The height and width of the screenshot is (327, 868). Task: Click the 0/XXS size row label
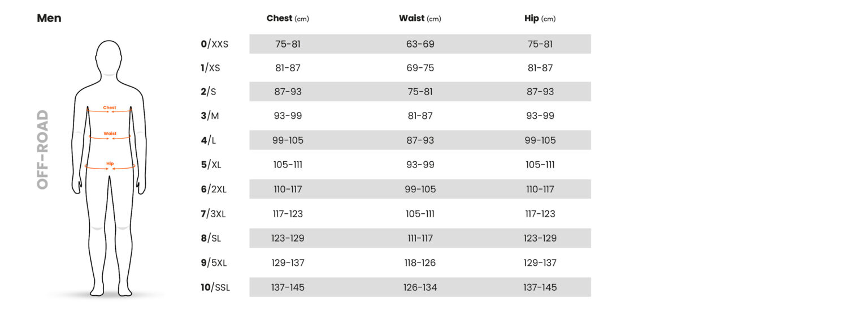[215, 44]
